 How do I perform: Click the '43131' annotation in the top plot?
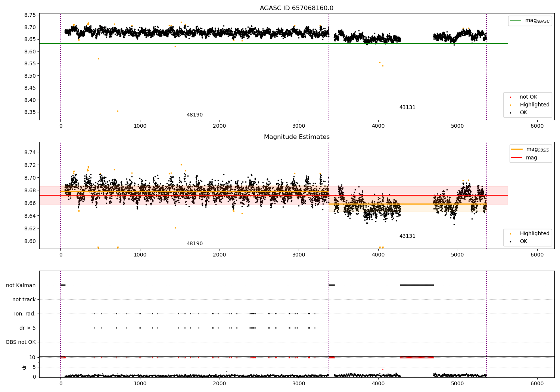pos(407,108)
